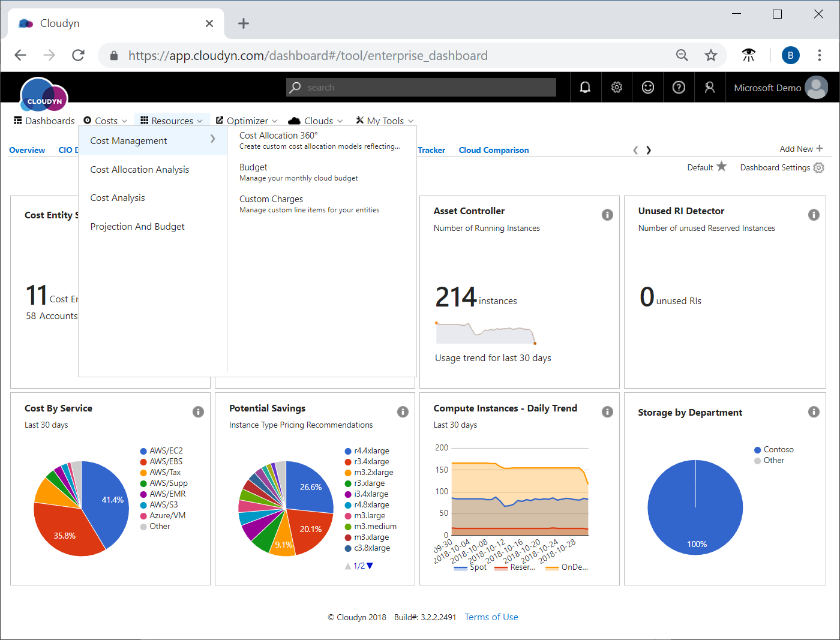Click the browser address bar URL
This screenshot has height=640, width=840.
tap(308, 56)
